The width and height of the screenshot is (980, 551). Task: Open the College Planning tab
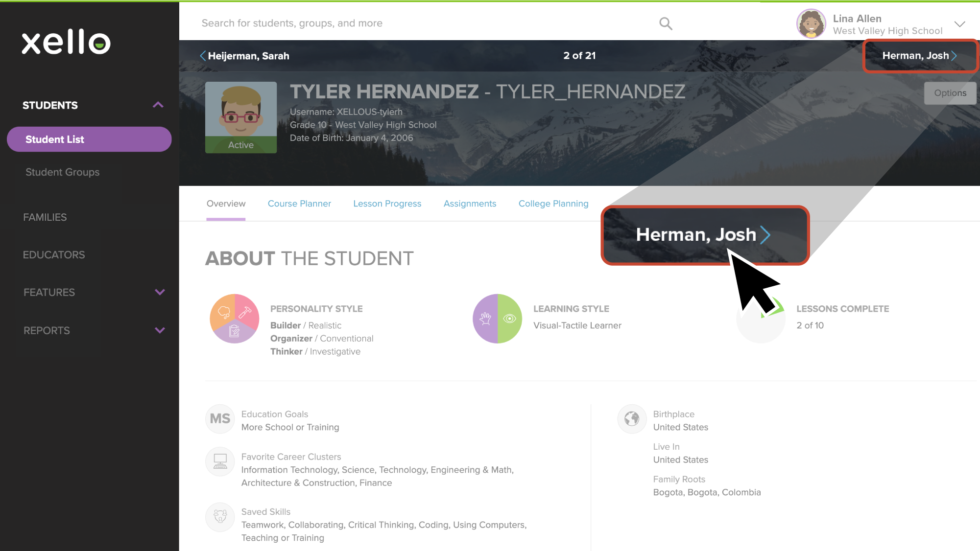coord(553,204)
